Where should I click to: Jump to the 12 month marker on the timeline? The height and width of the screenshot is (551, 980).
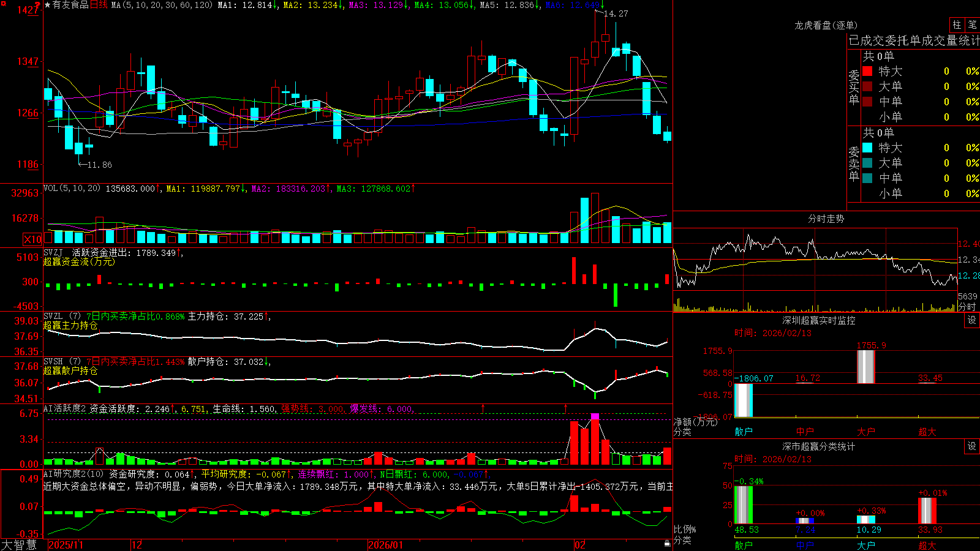pyautogui.click(x=137, y=545)
